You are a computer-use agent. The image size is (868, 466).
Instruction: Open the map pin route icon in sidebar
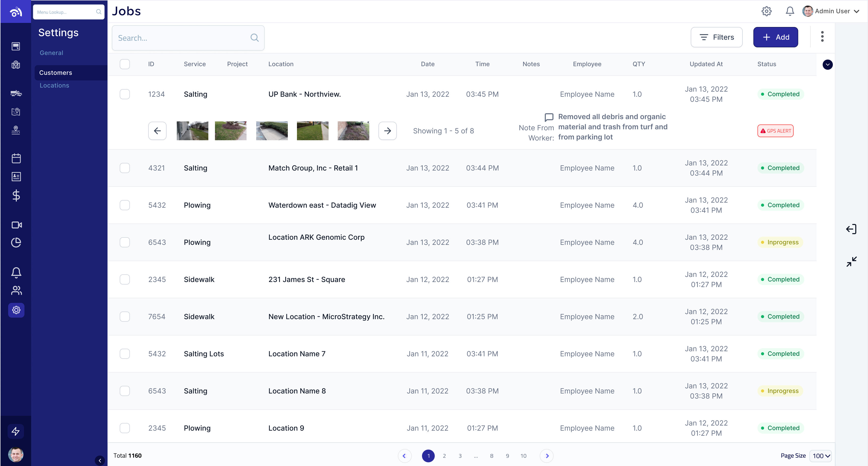[x=16, y=111]
